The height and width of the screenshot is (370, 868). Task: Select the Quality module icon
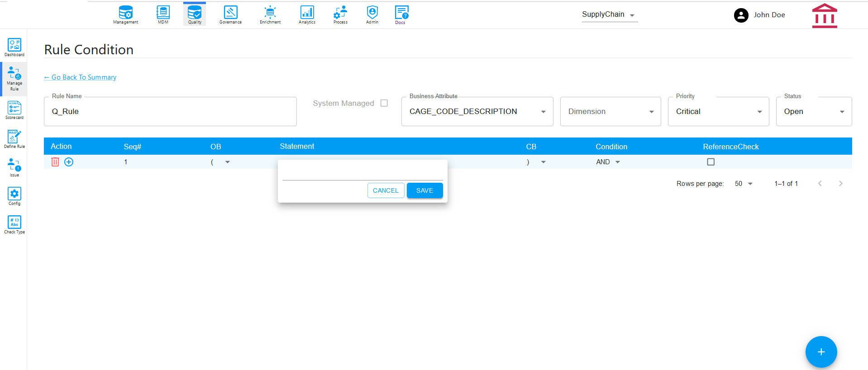click(195, 14)
